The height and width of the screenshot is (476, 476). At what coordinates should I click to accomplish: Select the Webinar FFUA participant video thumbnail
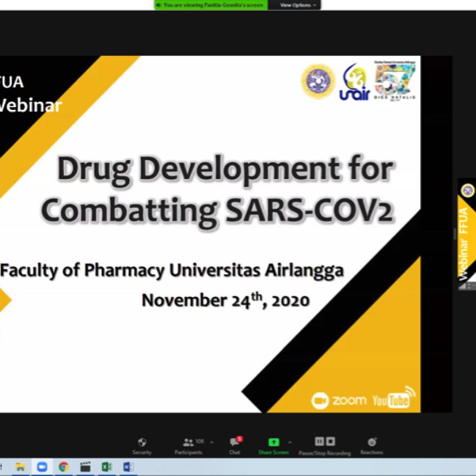tap(467, 234)
